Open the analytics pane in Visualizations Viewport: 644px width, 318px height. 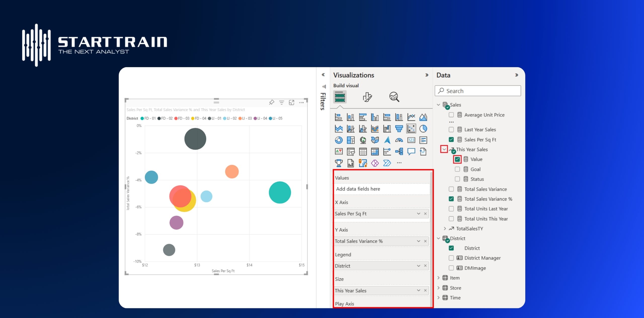click(x=394, y=97)
